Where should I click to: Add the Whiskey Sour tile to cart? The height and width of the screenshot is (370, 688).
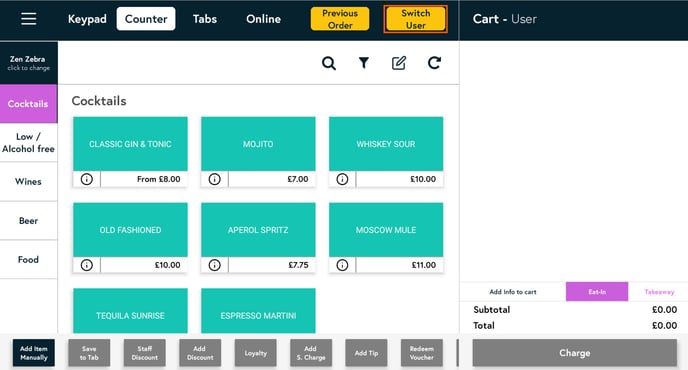tap(386, 144)
